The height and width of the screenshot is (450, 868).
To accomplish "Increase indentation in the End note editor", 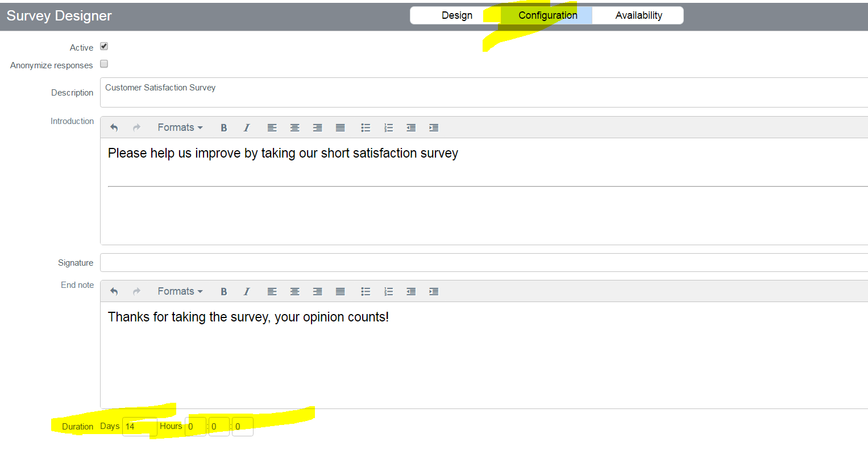I will pyautogui.click(x=434, y=291).
